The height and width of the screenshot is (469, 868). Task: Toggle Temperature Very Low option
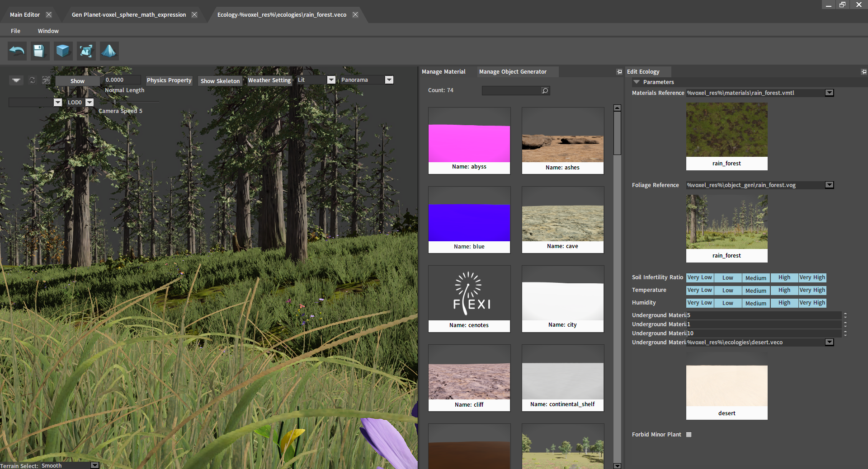(700, 290)
